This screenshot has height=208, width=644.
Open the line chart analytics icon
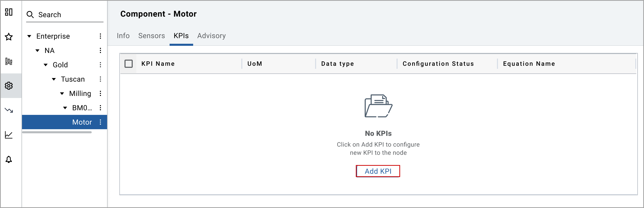pos(9,135)
